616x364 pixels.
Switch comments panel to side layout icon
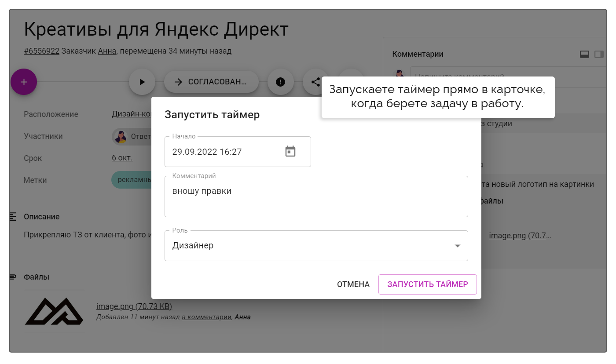pyautogui.click(x=599, y=54)
